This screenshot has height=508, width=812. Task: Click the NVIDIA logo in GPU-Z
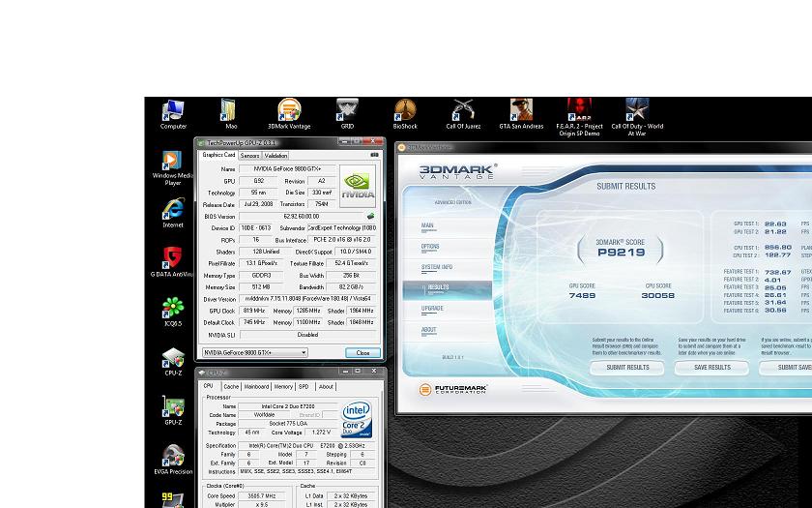point(358,186)
